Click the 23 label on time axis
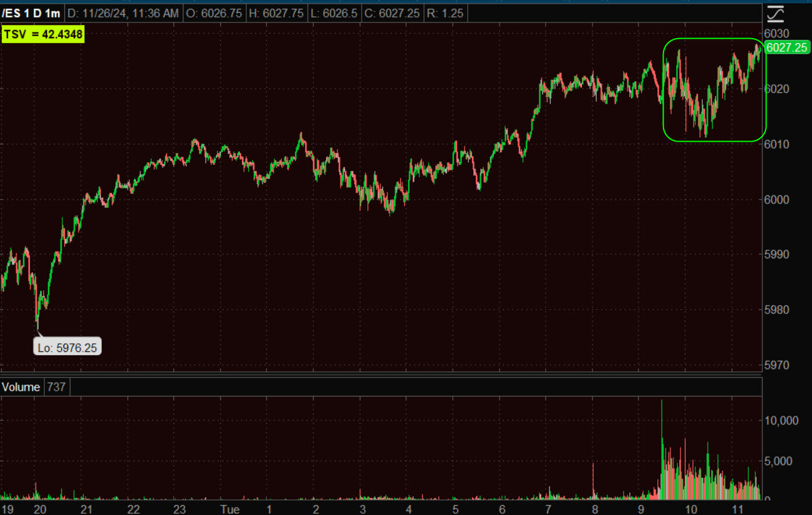Screen dimensions: 812x515 click(180, 509)
